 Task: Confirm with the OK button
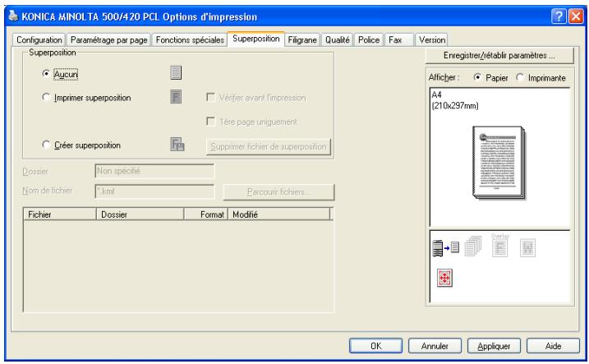pos(375,346)
